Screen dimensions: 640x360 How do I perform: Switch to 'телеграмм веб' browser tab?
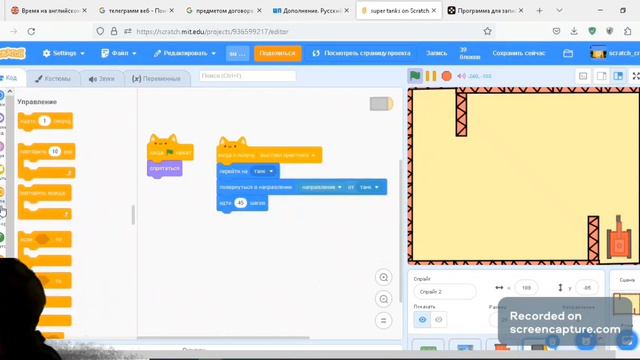(x=136, y=11)
